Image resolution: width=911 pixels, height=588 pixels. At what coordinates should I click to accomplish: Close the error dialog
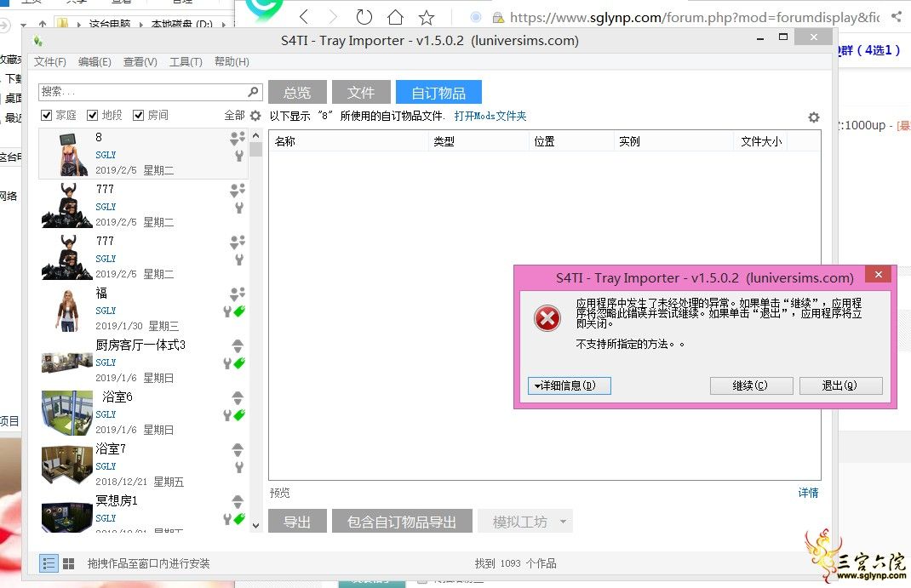coord(879,275)
